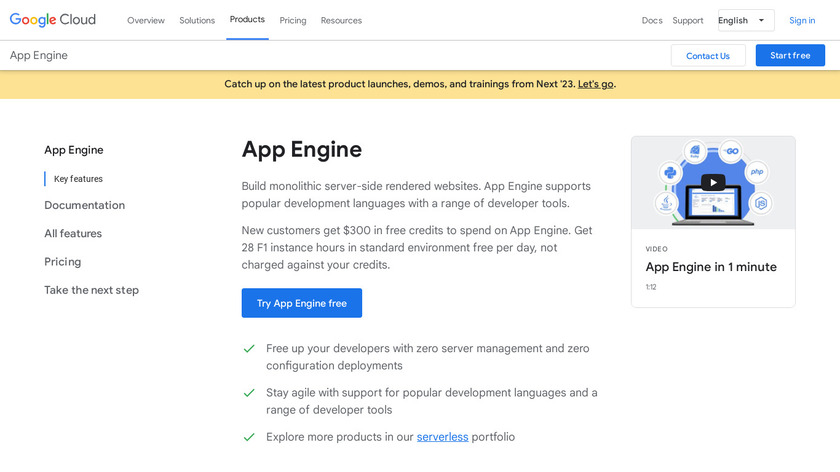Click the checkmark beside Stay agile text
Image resolution: width=840 pixels, height=472 pixels.
click(x=249, y=393)
